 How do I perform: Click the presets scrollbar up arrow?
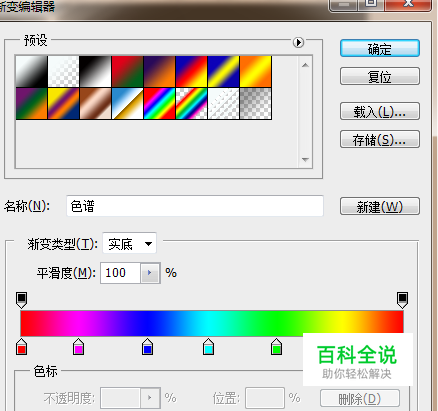coord(305,65)
